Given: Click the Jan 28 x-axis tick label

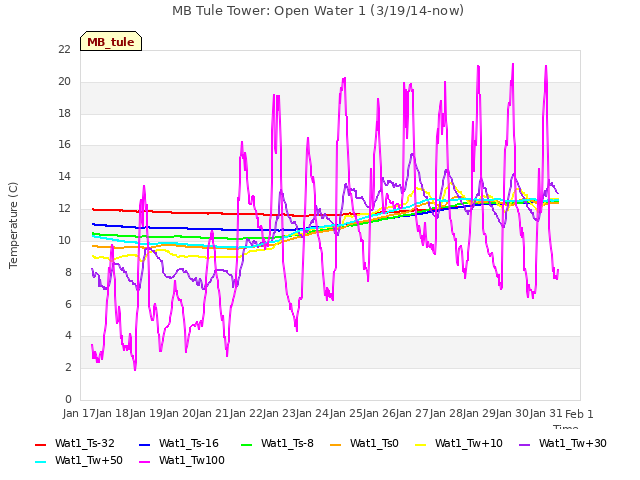Looking at the screenshot, I should coord(447,413).
